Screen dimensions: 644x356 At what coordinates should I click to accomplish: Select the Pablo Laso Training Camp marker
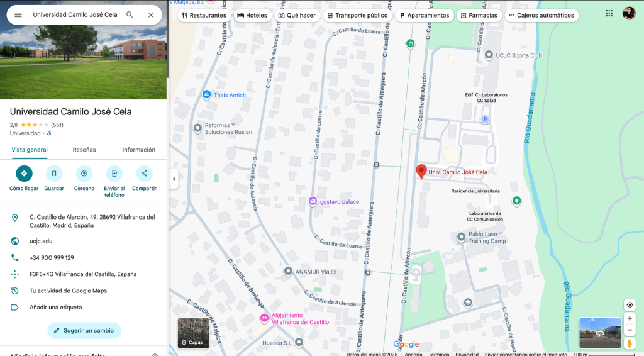[461, 237]
